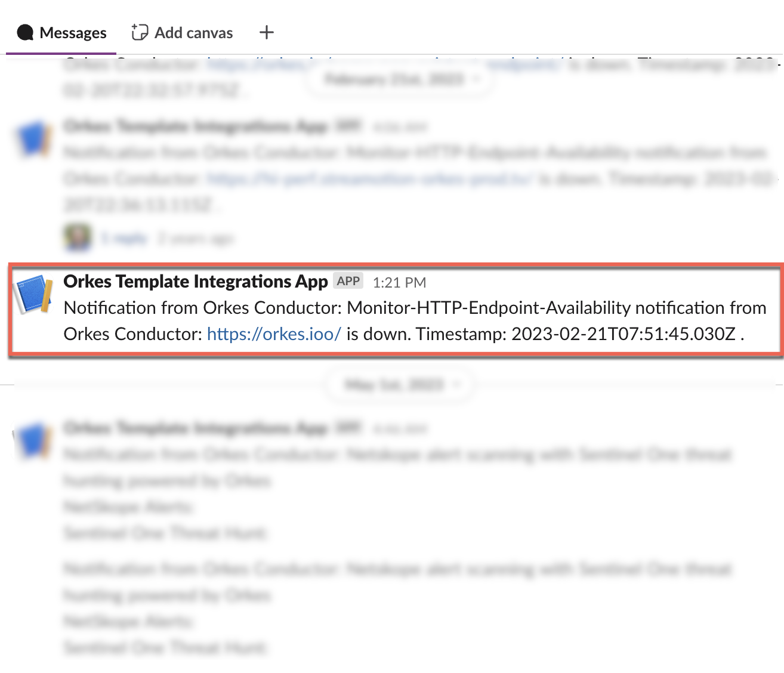
Task: Click the Messages speech bubble icon
Action: (x=25, y=32)
